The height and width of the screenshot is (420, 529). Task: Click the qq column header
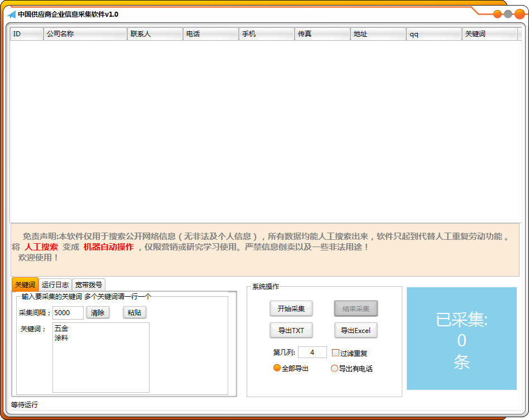434,34
